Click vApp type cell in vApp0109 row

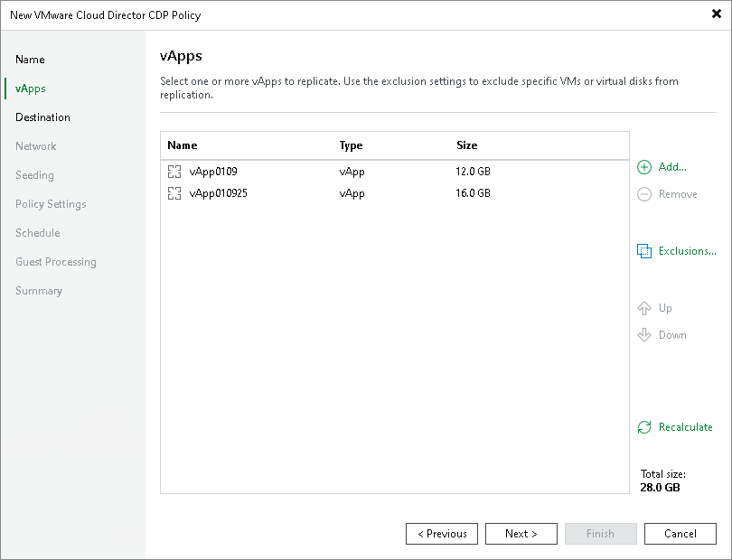tap(352, 172)
